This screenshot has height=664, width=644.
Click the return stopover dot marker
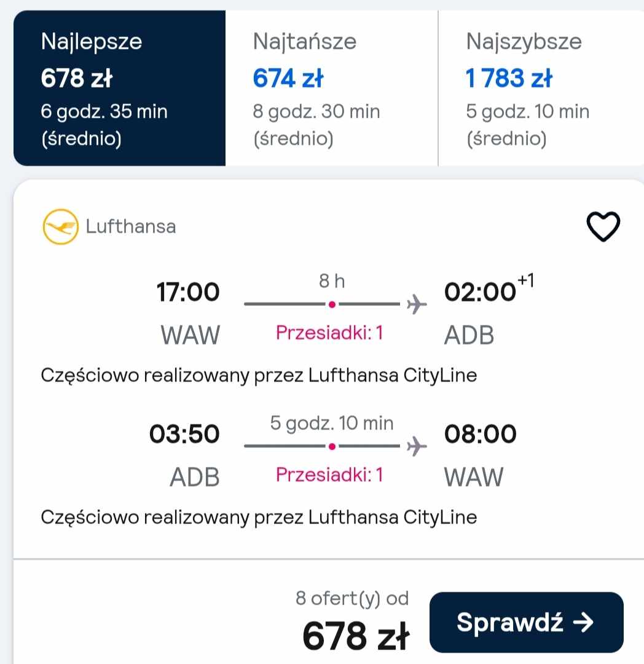(332, 446)
